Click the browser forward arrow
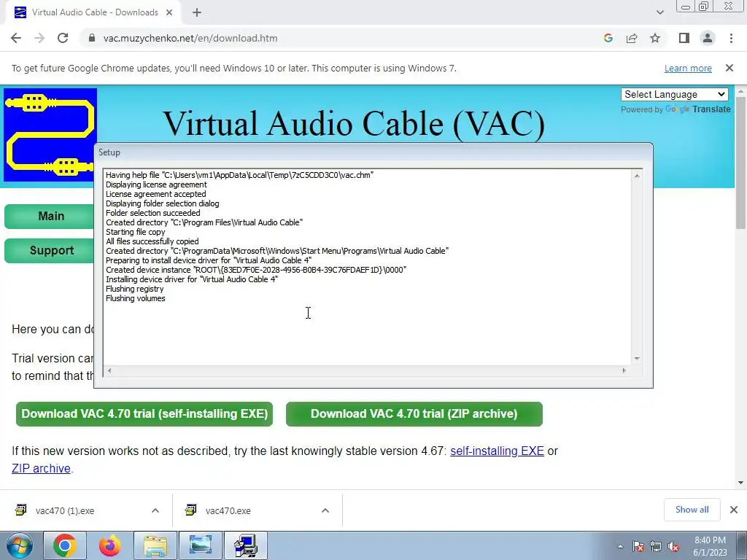 [x=39, y=38]
